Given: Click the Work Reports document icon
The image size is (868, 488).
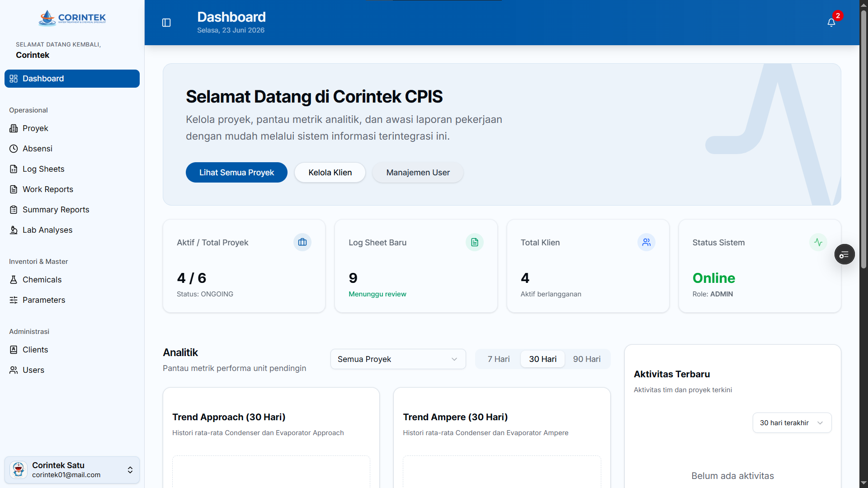Looking at the screenshot, I should [14, 189].
